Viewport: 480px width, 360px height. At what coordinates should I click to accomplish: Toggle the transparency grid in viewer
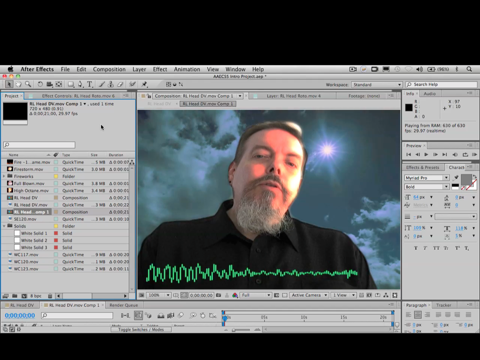click(285, 295)
